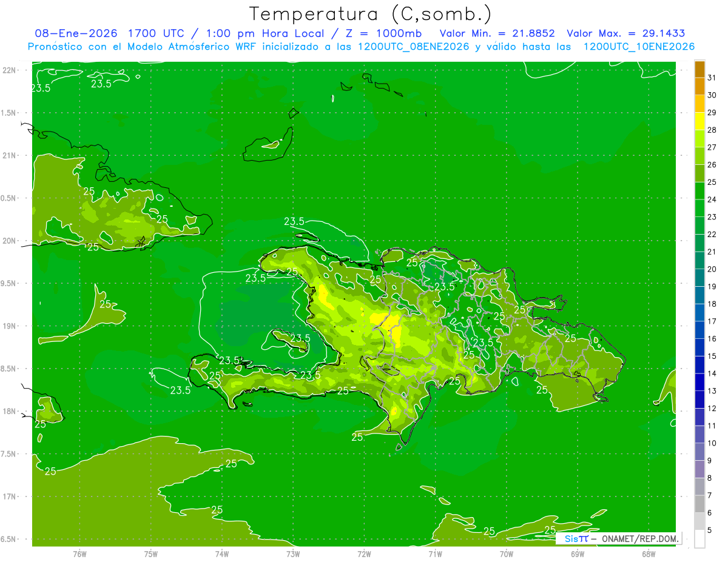Viewport: 728px width, 562px height.
Task: Click the olive-green swatch between 25 and 26
Action: [699, 173]
